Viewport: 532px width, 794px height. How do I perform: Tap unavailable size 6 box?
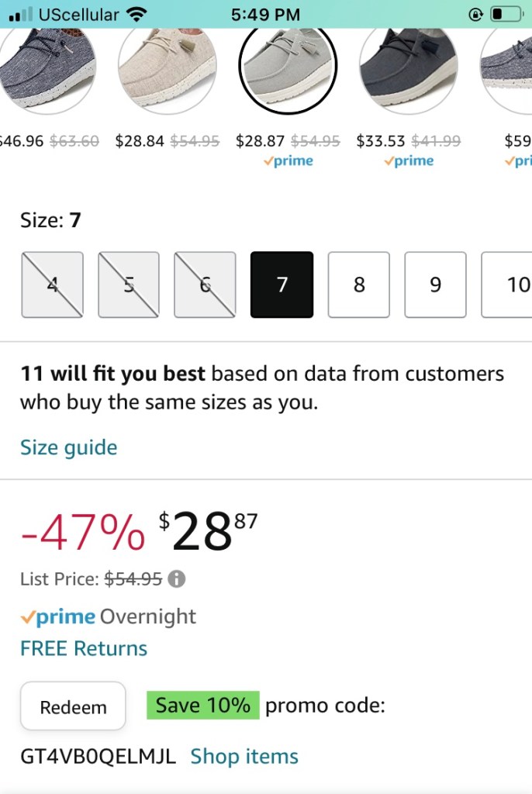coord(205,285)
